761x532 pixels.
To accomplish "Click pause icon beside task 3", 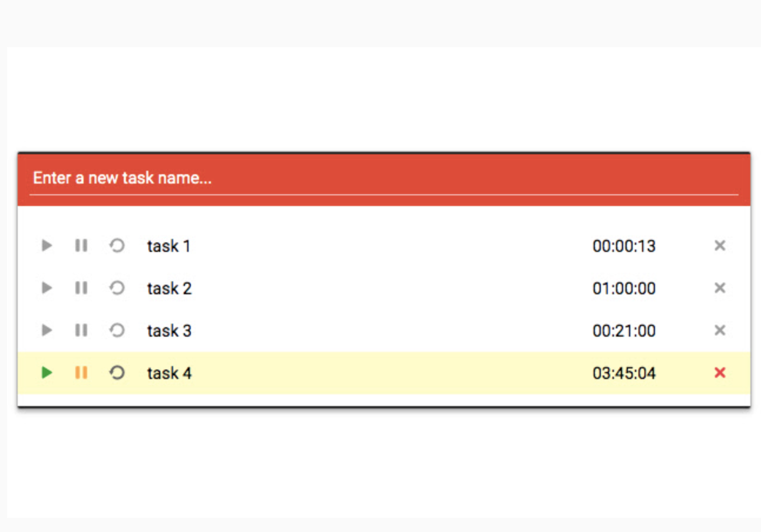I will pyautogui.click(x=81, y=330).
